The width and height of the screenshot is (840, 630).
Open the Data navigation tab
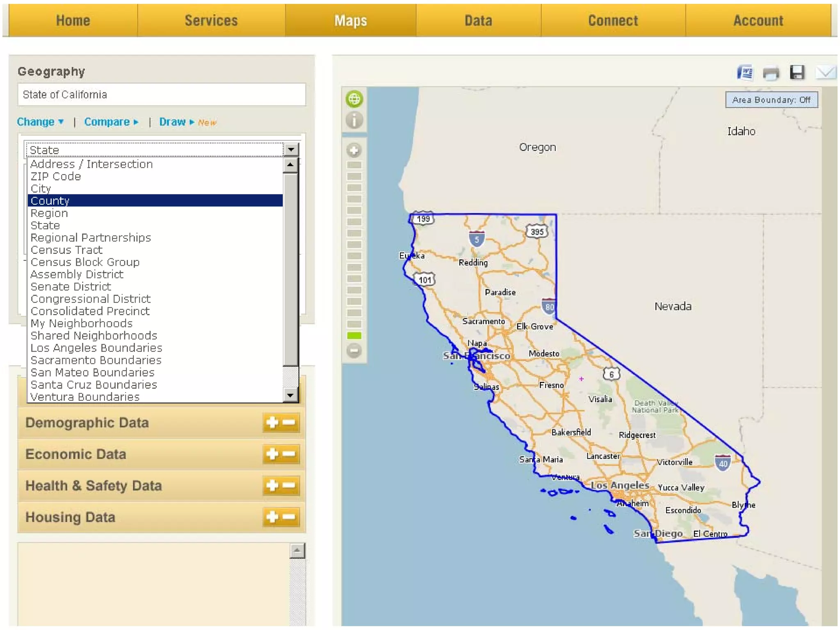pyautogui.click(x=478, y=21)
